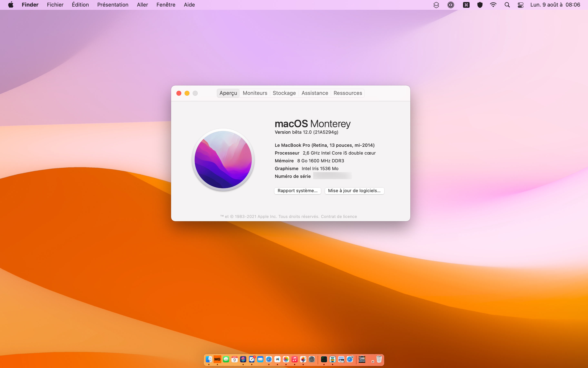Screen dimensions: 588x368
Task: Open Control Center
Action: 520,5
